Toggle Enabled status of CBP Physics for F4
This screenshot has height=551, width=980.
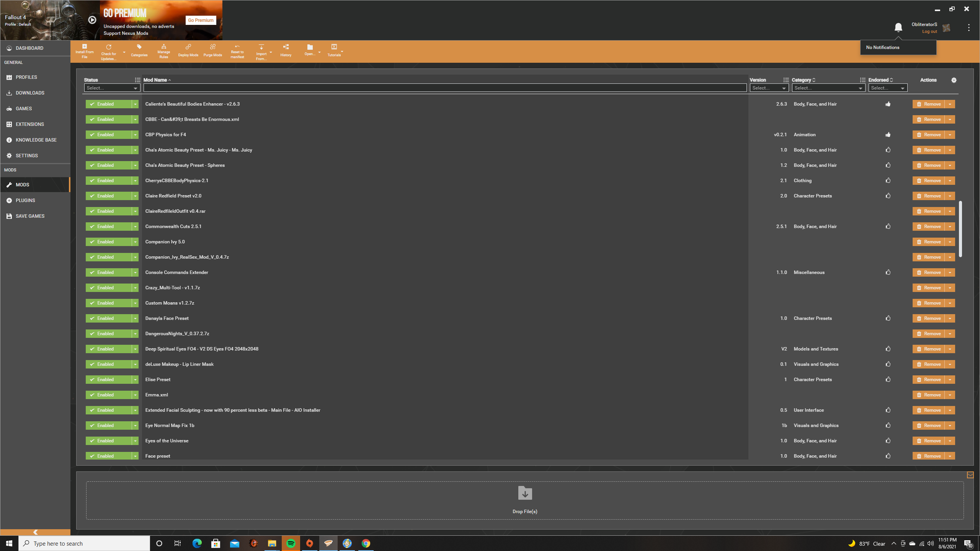tap(109, 135)
